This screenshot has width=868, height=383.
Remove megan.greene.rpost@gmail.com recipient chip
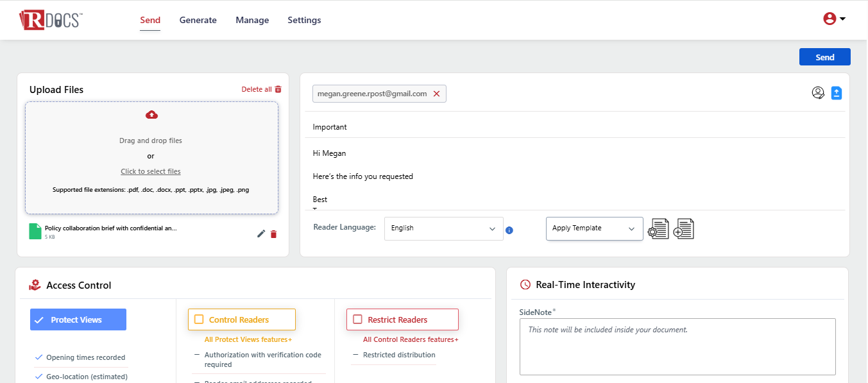click(437, 94)
